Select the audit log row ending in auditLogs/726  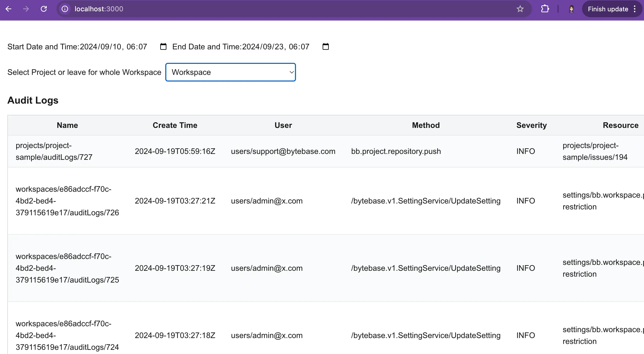[67, 201]
